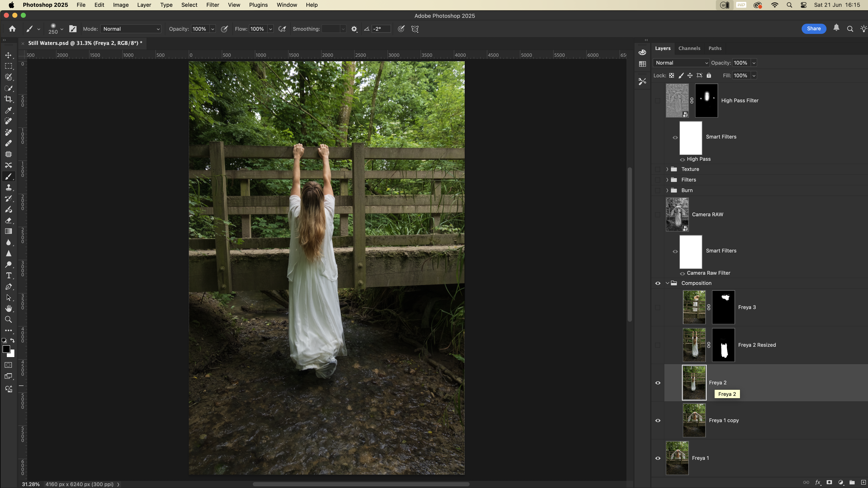Select the Pen tool

coord(8,287)
